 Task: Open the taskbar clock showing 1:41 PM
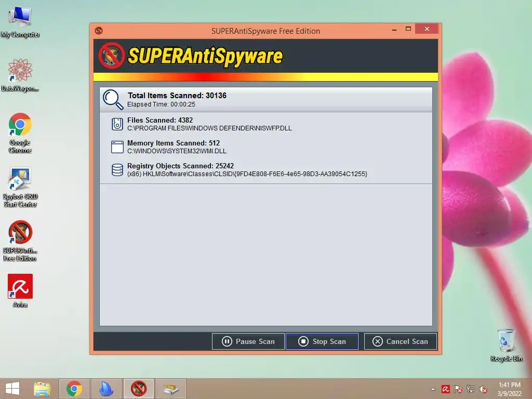pos(509,389)
